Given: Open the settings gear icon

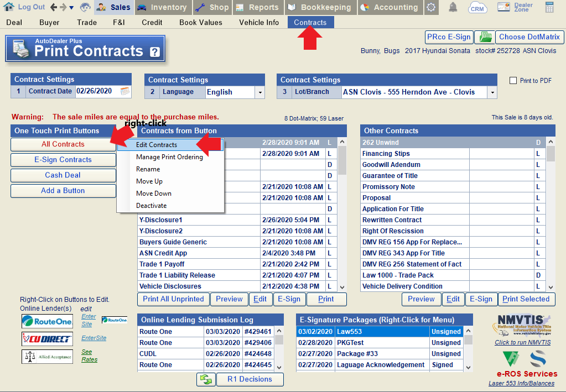Looking at the screenshot, I should coord(431,7).
